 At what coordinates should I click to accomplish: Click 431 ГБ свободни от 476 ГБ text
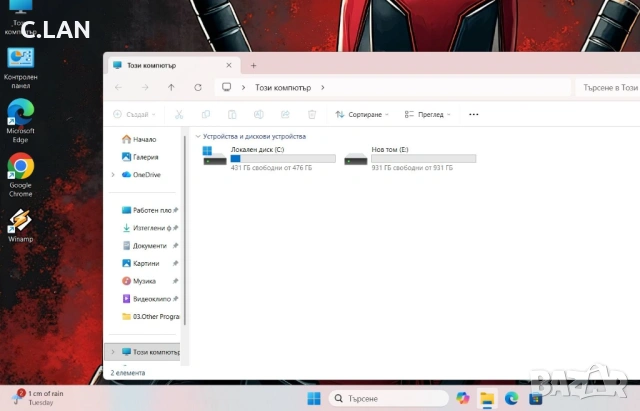[271, 168]
